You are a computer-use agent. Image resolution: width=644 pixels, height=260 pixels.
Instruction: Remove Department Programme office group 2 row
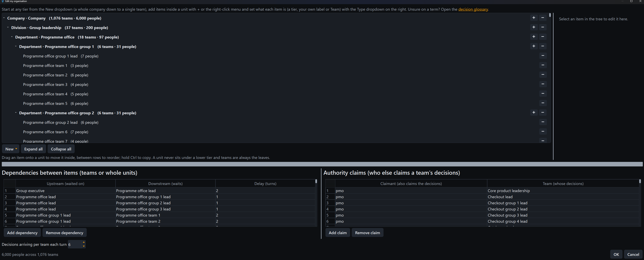coord(542,113)
